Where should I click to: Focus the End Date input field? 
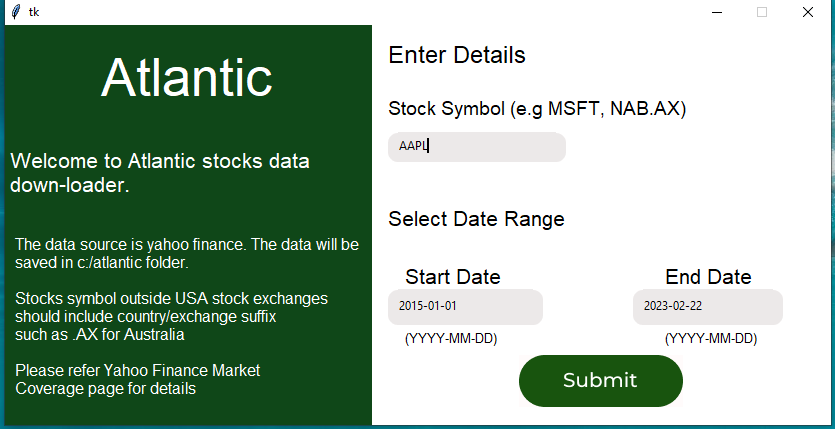click(x=707, y=307)
